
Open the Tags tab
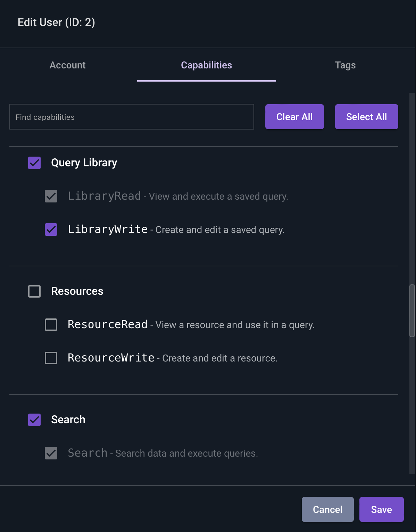(345, 65)
